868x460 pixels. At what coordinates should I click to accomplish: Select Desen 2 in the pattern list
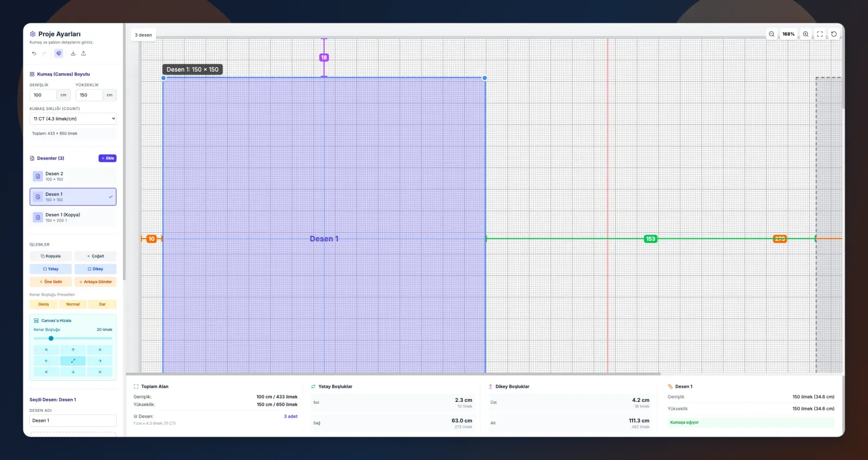point(73,176)
